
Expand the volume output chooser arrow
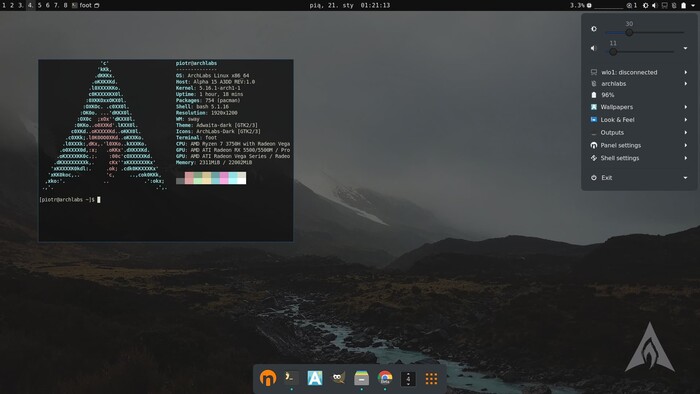[x=685, y=48]
